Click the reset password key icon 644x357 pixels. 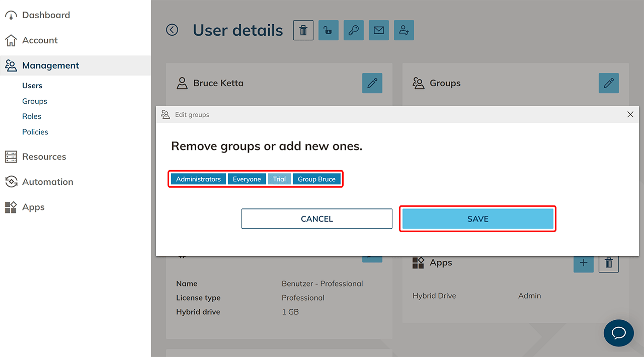(354, 30)
